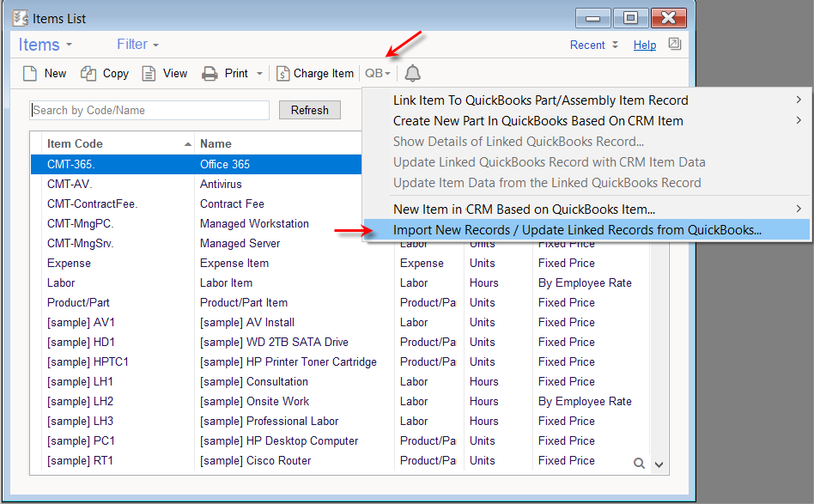
Task: Click the magnifier icon at list bottom
Action: click(640, 462)
